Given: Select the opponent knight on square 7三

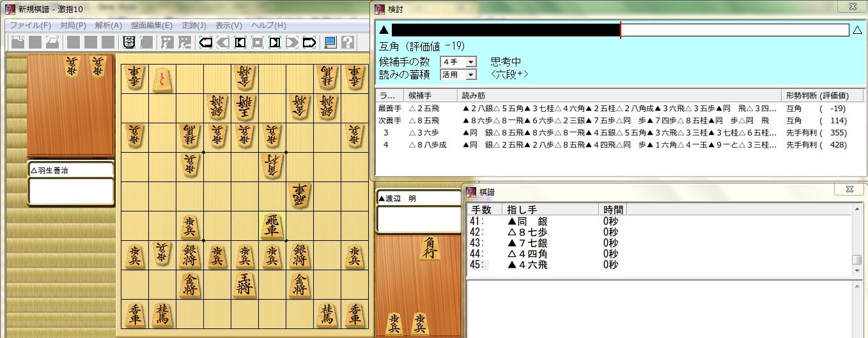Looking at the screenshot, I should [x=190, y=136].
